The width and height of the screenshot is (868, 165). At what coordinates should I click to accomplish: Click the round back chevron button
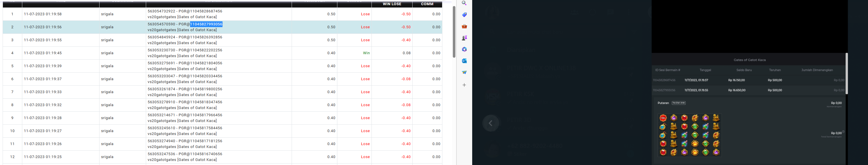point(491,123)
